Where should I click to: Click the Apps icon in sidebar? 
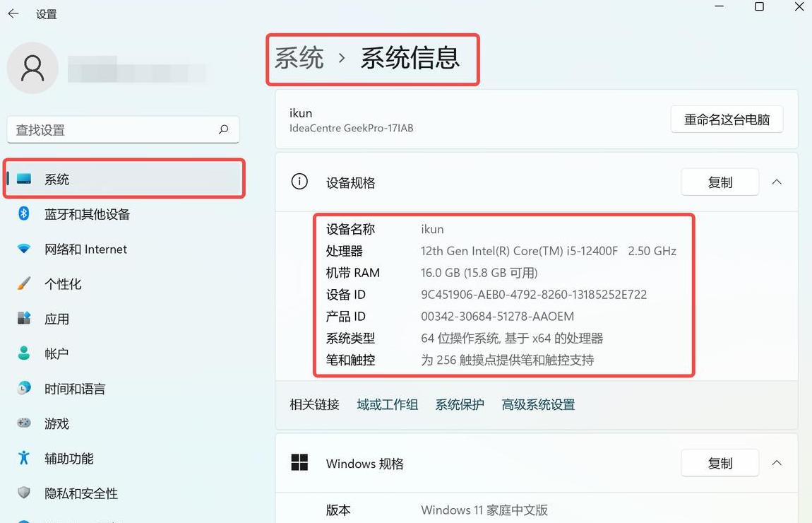[x=24, y=318]
